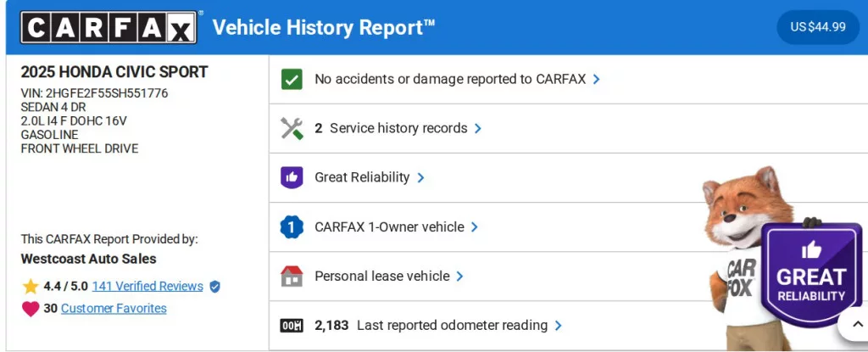Click the pink heart favorites icon
The width and height of the screenshot is (868, 352).
point(31,309)
